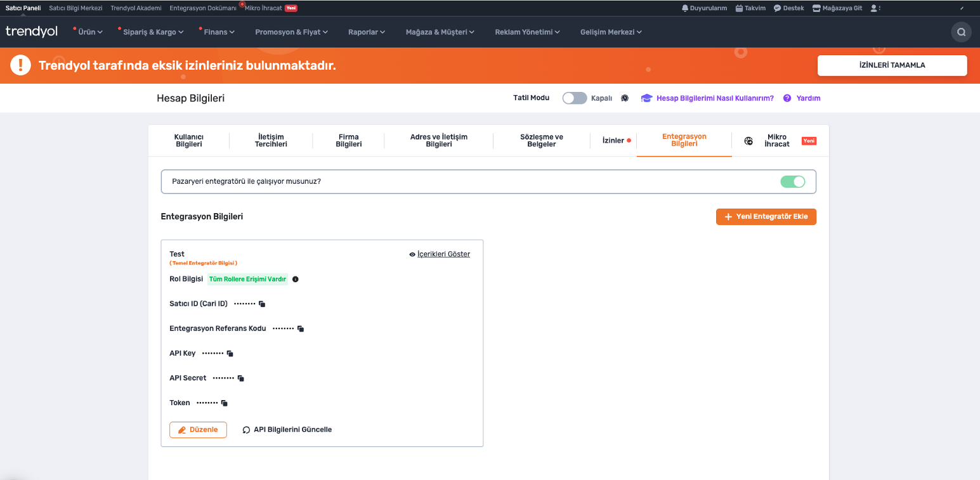Click the graduation cap icon
This screenshot has width=980, height=480.
click(646, 98)
